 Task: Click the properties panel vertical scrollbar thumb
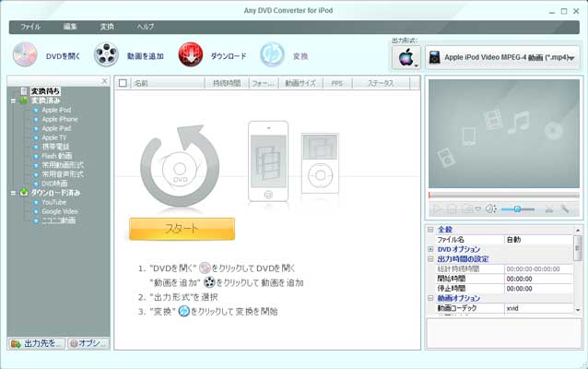tap(578, 248)
